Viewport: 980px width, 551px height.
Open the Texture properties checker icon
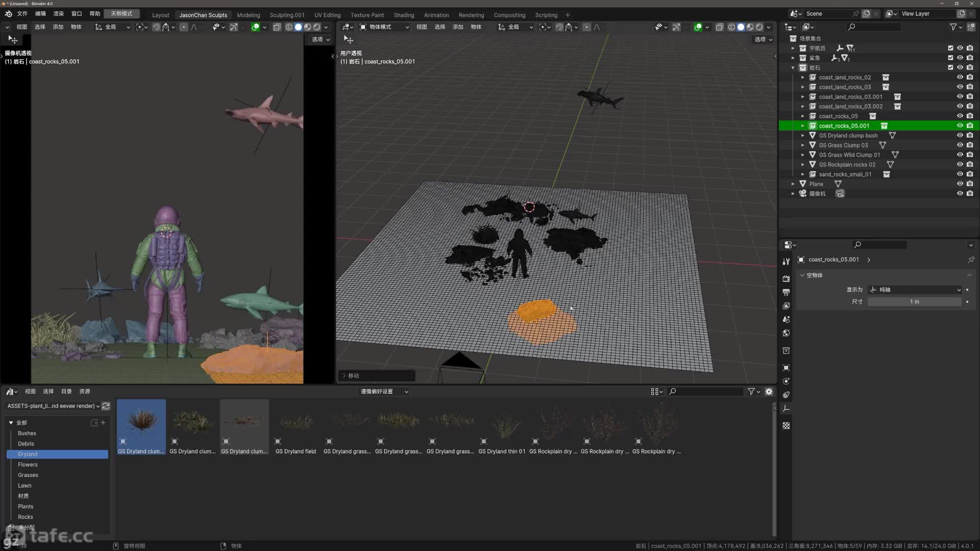click(786, 425)
